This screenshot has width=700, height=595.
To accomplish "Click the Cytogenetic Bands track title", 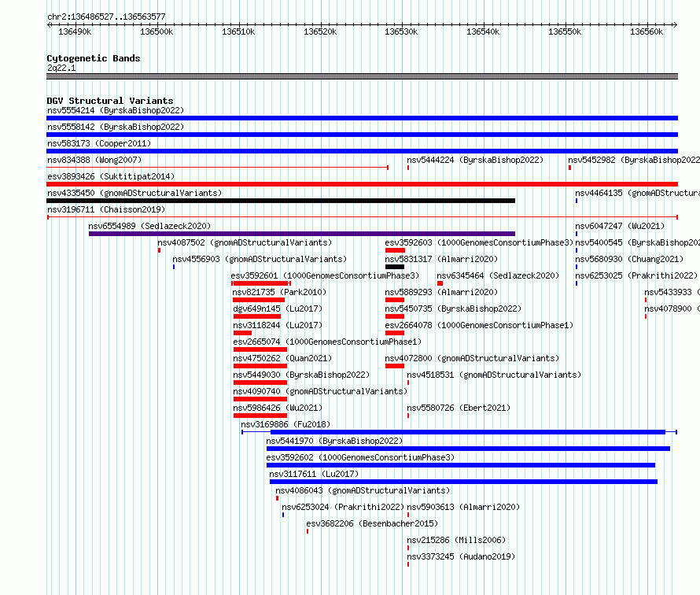I will click(x=94, y=58).
